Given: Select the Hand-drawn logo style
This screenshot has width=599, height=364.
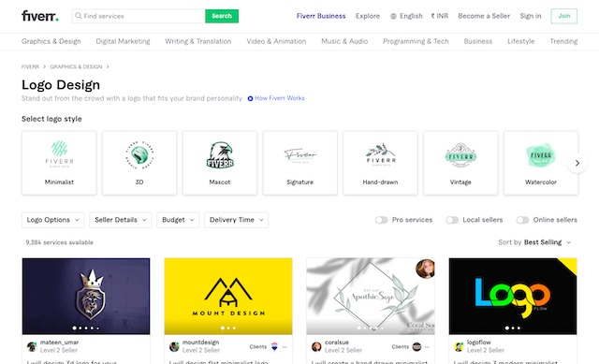Looking at the screenshot, I should [x=380, y=163].
